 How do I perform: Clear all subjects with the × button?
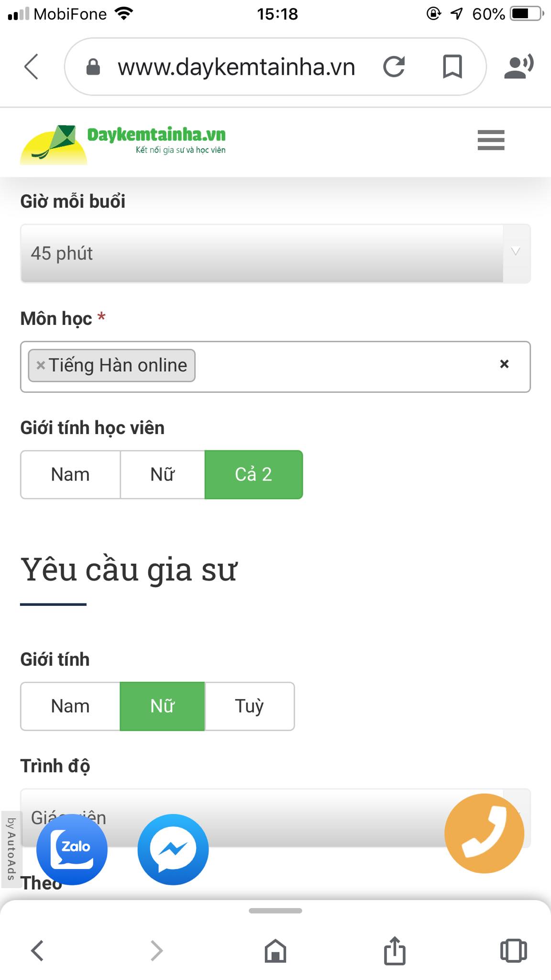pos(504,365)
